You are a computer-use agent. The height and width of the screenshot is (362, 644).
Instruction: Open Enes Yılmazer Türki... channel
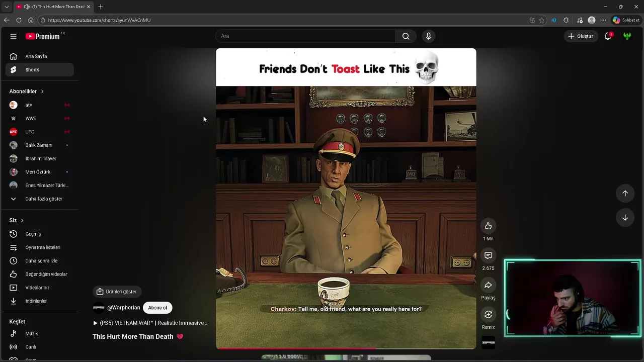click(x=39, y=186)
